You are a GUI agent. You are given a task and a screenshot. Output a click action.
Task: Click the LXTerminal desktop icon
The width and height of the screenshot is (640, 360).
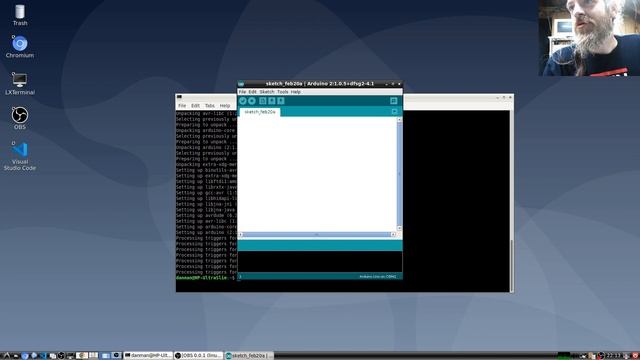20,84
